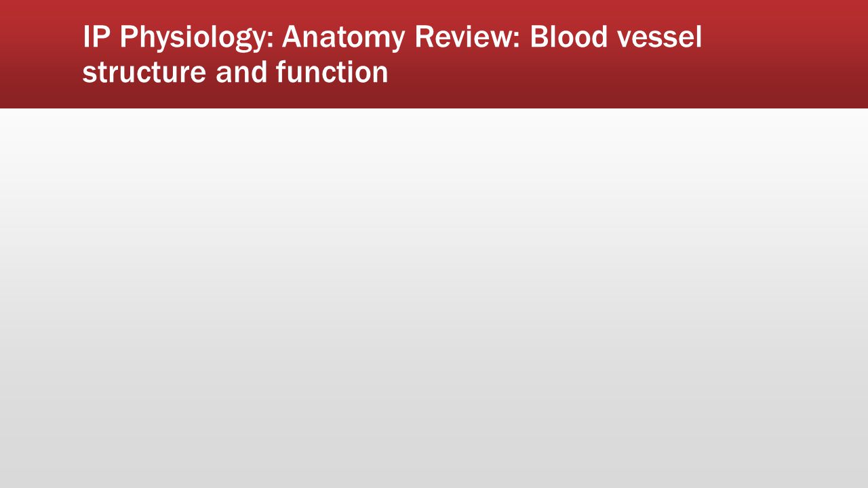This screenshot has width=868, height=488.
Task: Click the empty gray slide body
Action: pyautogui.click(x=434, y=298)
